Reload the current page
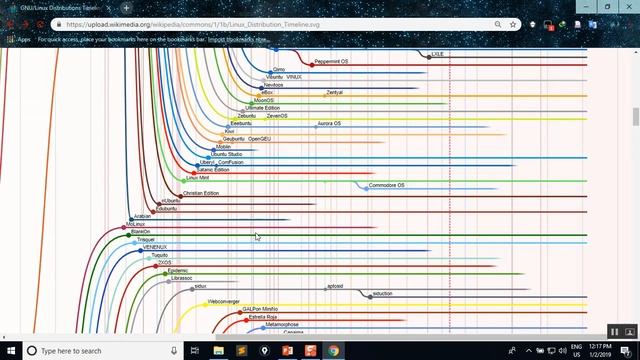640x360 pixels. [40, 24]
